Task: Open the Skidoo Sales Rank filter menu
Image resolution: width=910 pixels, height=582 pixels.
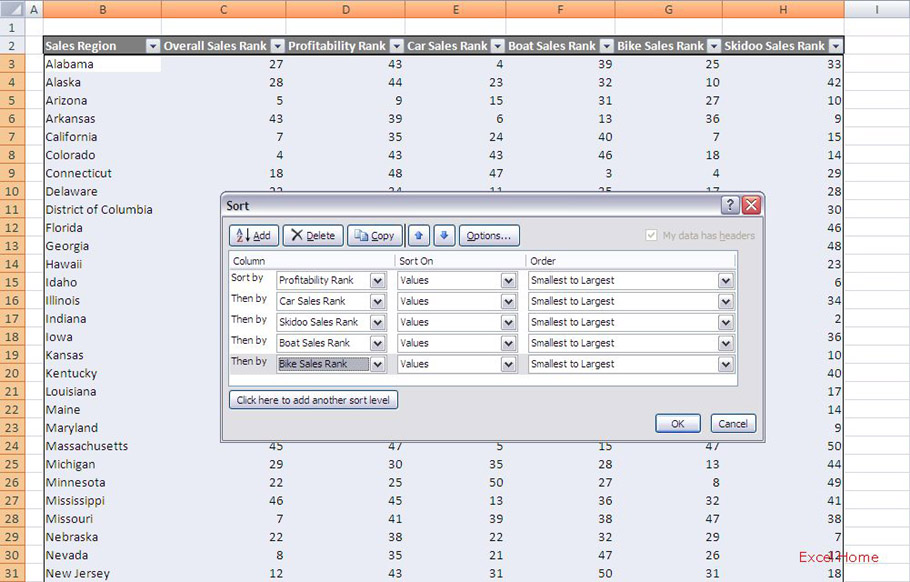Action: (836, 45)
